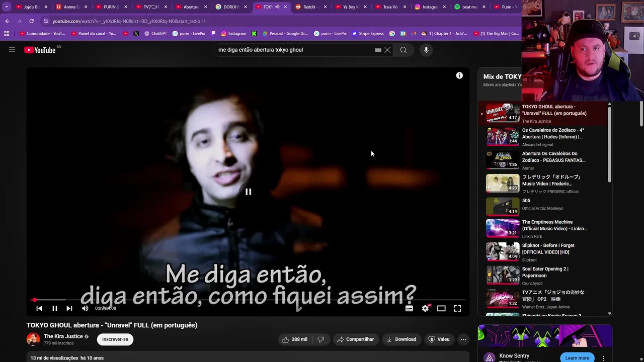Open the Comunidade - YouTube bookmark
This screenshot has width=644, height=362.
42,34
